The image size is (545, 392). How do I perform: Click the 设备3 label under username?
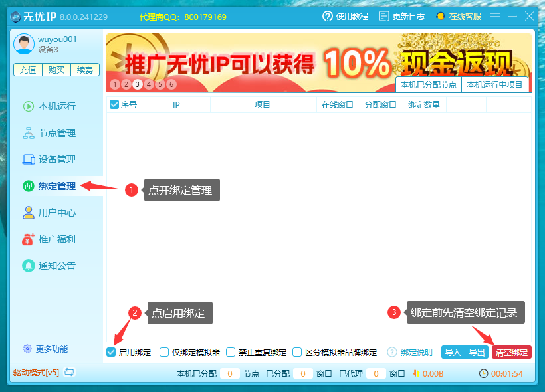pos(48,50)
